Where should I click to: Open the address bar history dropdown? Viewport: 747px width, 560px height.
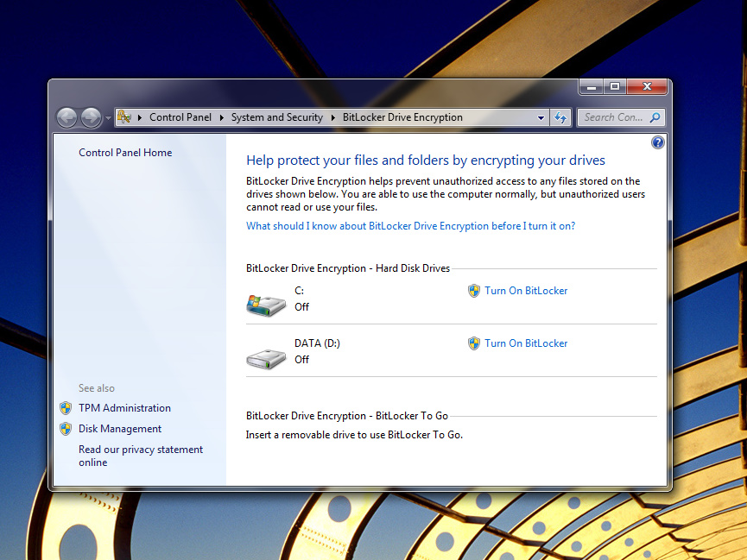pos(541,117)
